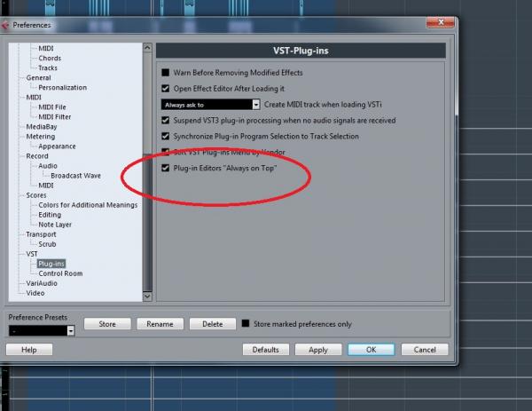
Task: Click the Store preset button
Action: (x=107, y=324)
